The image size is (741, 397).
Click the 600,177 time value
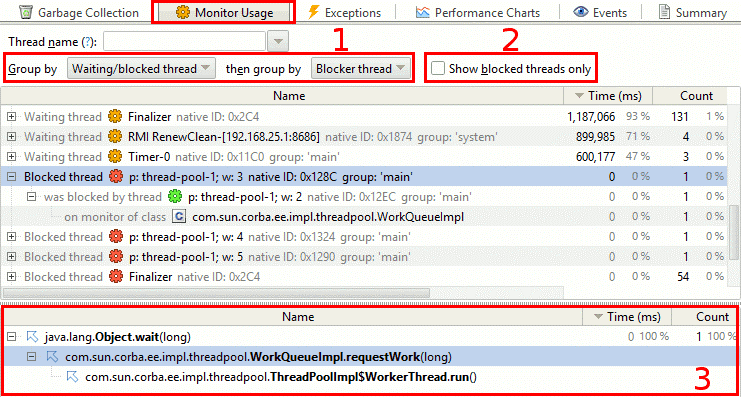pos(595,156)
